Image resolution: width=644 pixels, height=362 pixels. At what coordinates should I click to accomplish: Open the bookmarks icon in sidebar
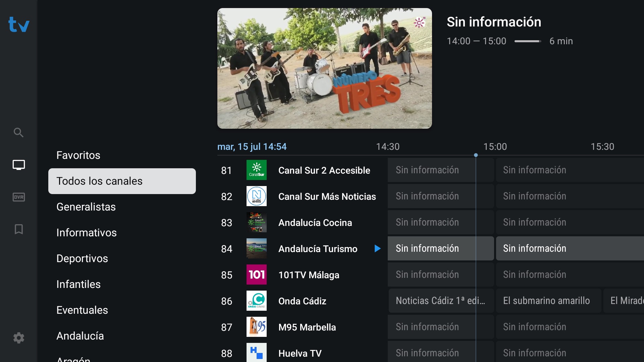point(18,229)
